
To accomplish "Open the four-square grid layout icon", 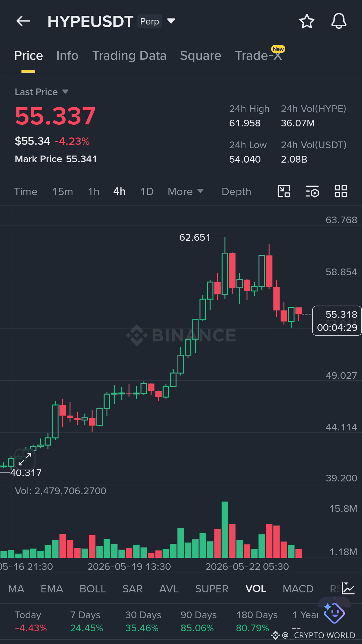I will tap(341, 191).
